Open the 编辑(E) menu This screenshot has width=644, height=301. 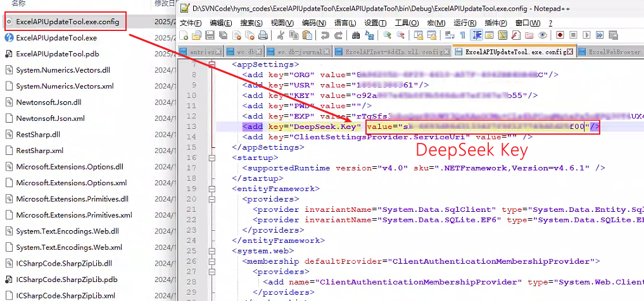(221, 23)
